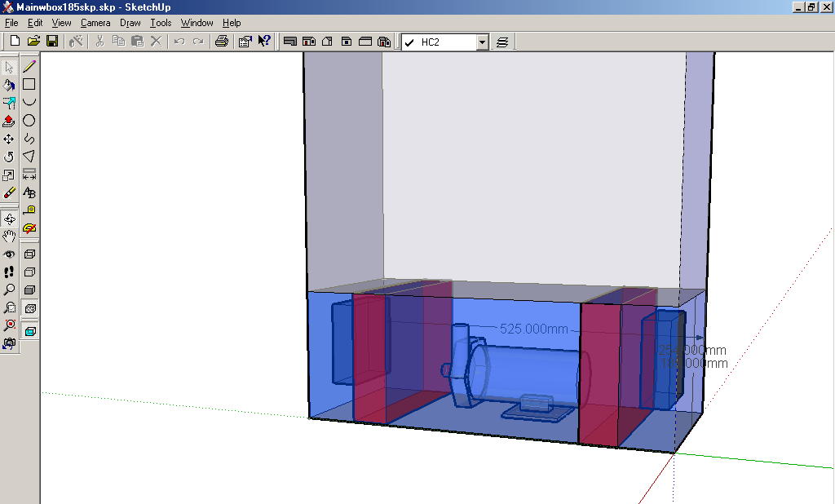
Task: Click the Copy toolbar icon
Action: (x=118, y=41)
